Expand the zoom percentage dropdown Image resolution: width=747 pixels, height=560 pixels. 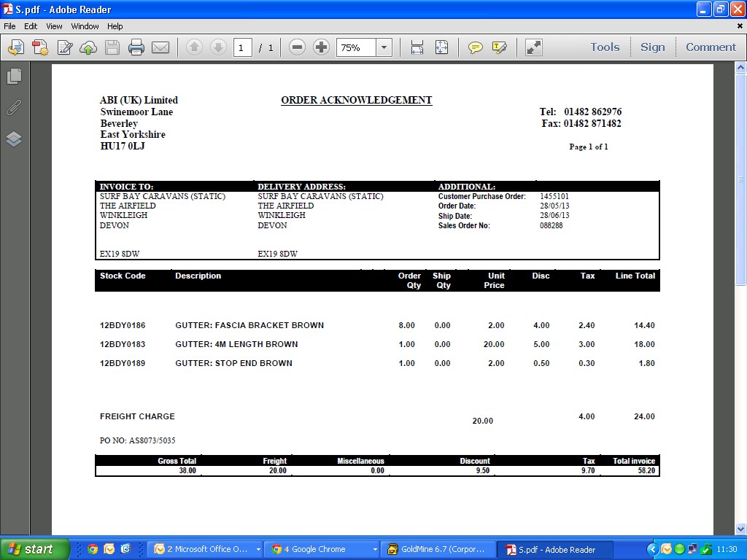click(384, 47)
